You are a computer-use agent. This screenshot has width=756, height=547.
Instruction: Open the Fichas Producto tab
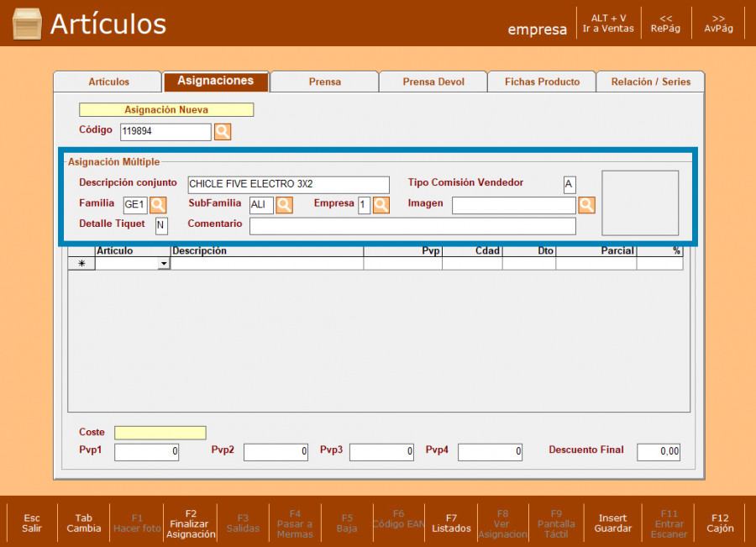click(542, 82)
